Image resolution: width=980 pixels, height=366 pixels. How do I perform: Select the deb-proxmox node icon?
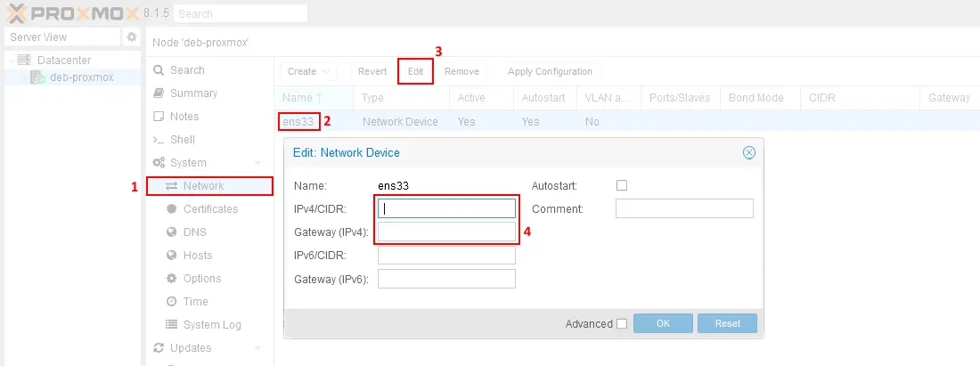point(38,77)
